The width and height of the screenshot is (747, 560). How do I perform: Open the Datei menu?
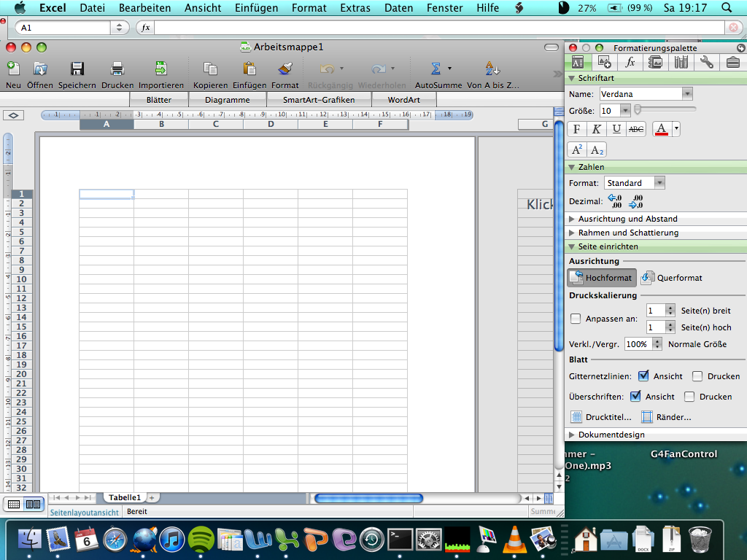(x=92, y=7)
